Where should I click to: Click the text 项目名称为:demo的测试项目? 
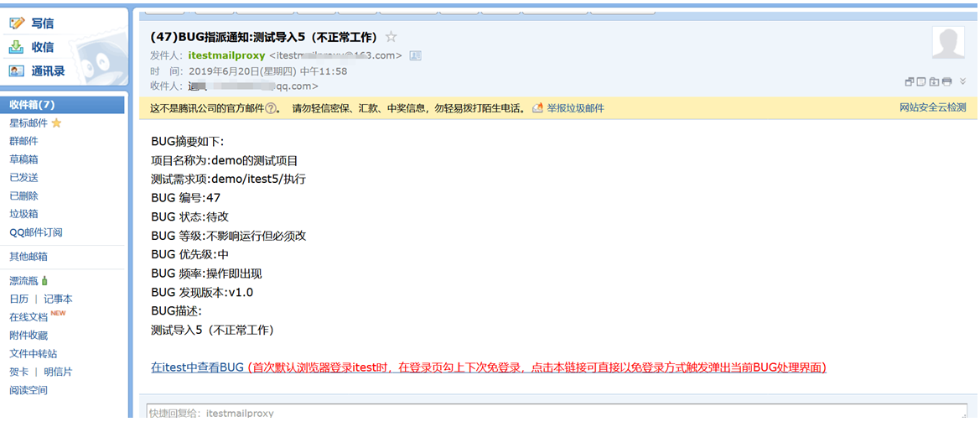225,161
